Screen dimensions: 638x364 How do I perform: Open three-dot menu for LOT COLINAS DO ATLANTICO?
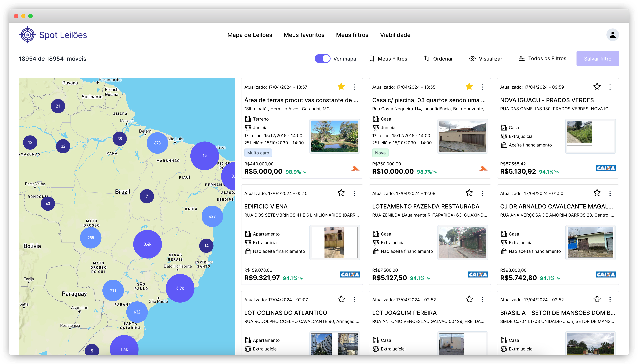(x=354, y=299)
